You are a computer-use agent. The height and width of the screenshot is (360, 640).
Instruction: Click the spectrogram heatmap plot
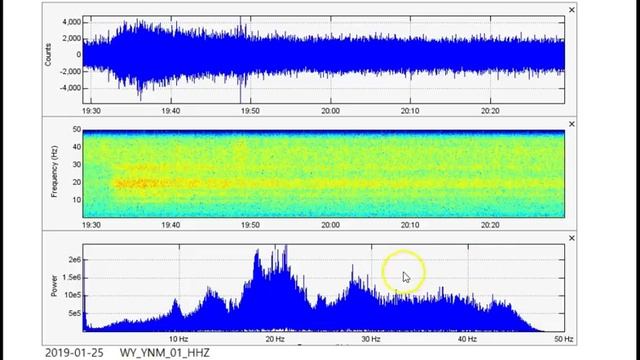(x=324, y=174)
